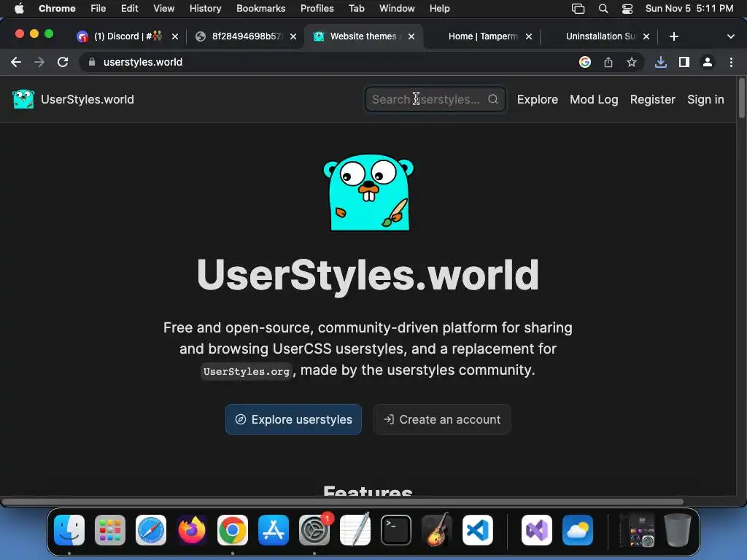Switch to the Home | Tampermonkey tab
This screenshot has height=560, width=747.
coord(483,36)
